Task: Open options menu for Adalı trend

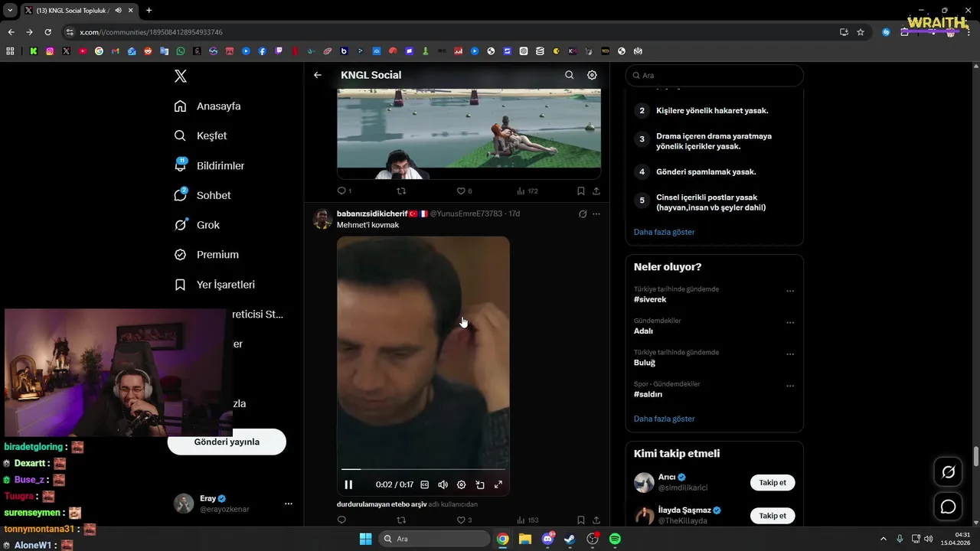Action: [790, 322]
